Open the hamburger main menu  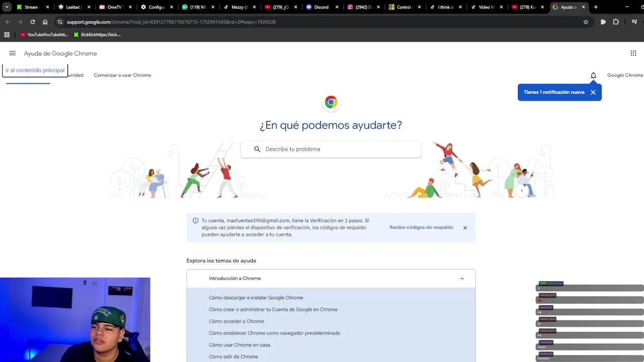pyautogui.click(x=13, y=53)
